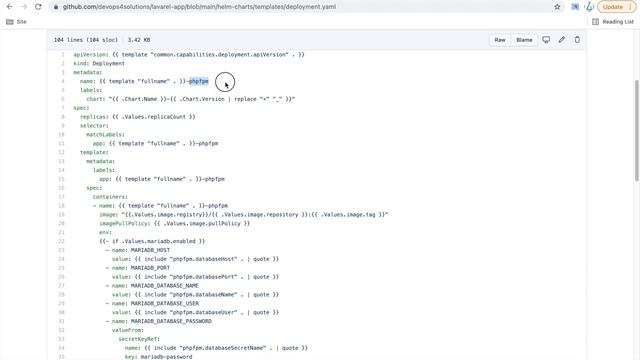This screenshot has width=640, height=360.
Task: Click the 'matchLabels:' line
Action: click(x=105, y=134)
